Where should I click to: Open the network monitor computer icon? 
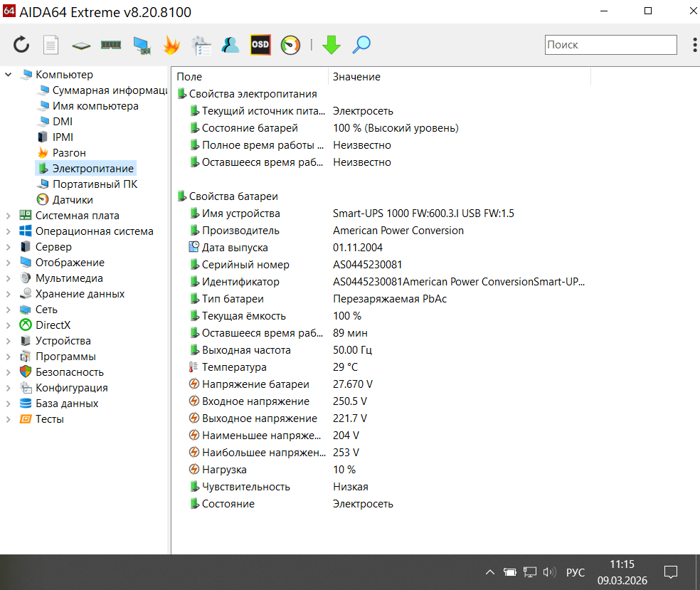[142, 46]
